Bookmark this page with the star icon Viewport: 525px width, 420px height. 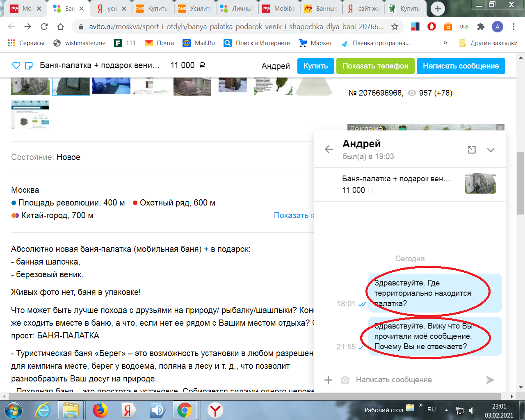395,27
